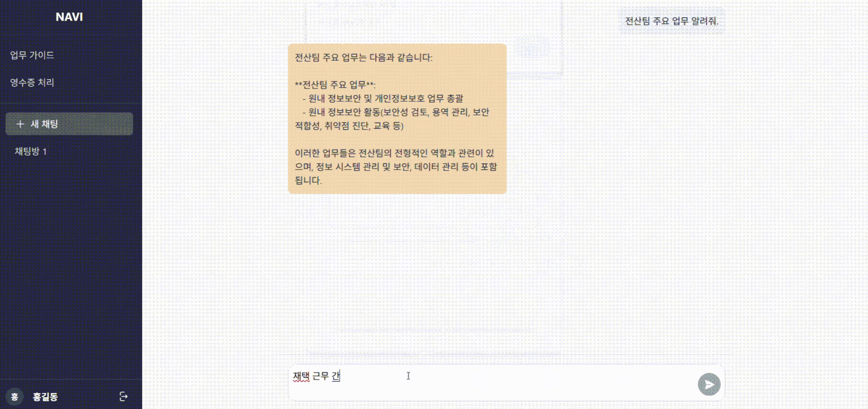The height and width of the screenshot is (409, 868).
Task: Click the bullet about 원내 정보보안 활동
Action: click(x=392, y=119)
